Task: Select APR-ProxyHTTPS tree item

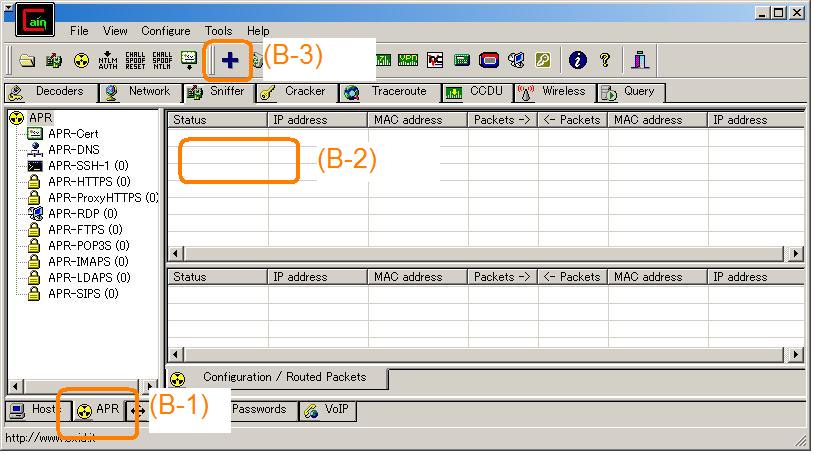Action: tap(103, 198)
